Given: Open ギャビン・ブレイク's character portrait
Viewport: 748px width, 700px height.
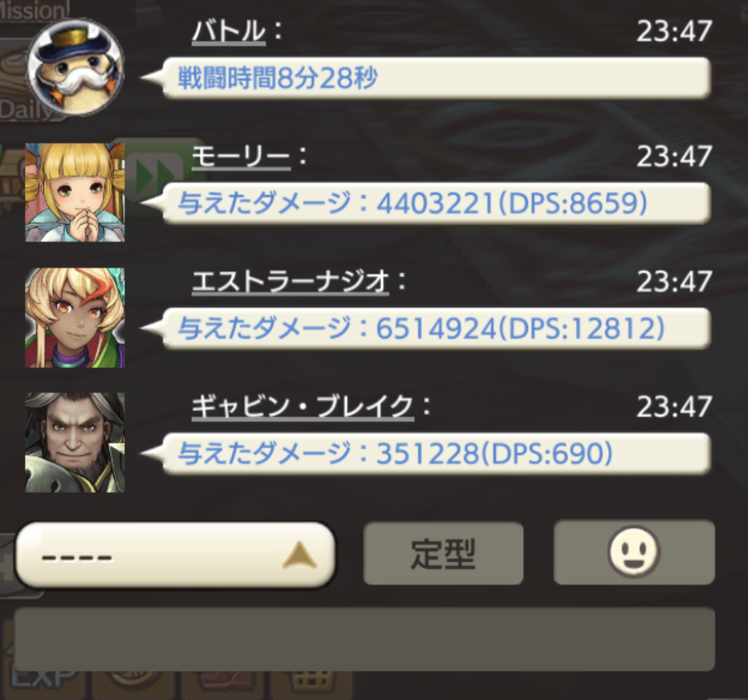Looking at the screenshot, I should coord(75,443).
